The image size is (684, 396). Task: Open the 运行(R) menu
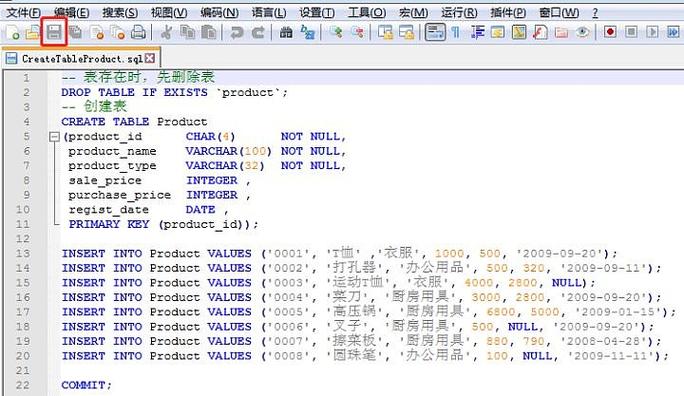[x=459, y=13]
